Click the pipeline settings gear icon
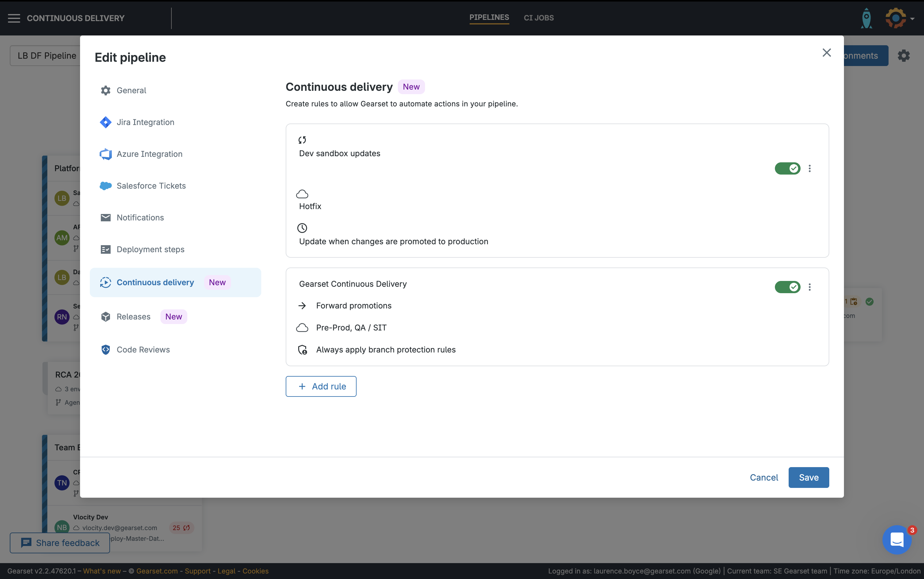This screenshot has height=579, width=924. (904, 56)
